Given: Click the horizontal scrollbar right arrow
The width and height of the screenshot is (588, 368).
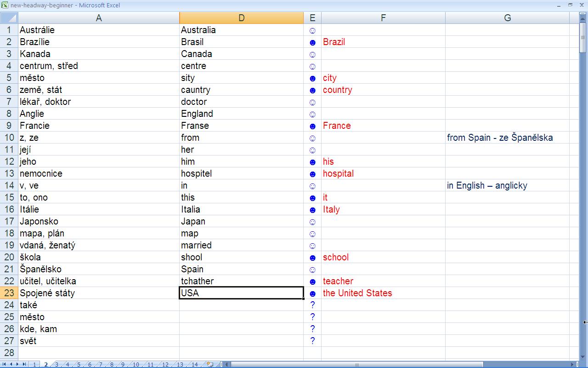Looking at the screenshot, I should (572, 364).
